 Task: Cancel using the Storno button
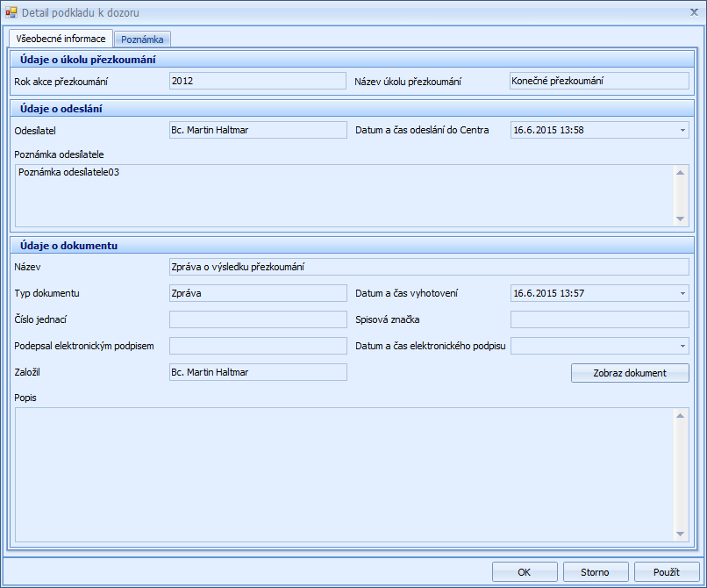click(x=596, y=571)
